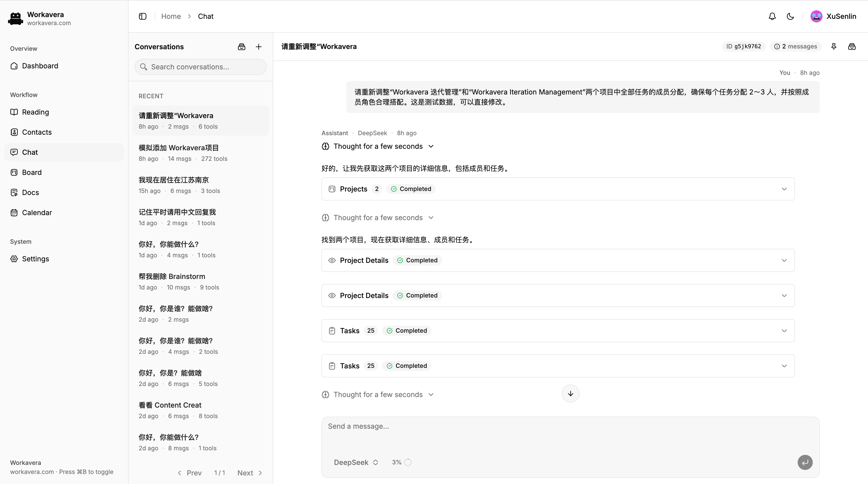This screenshot has height=484, width=868.
Task: Expand the third Thought for a few seconds
Action: pyautogui.click(x=378, y=395)
